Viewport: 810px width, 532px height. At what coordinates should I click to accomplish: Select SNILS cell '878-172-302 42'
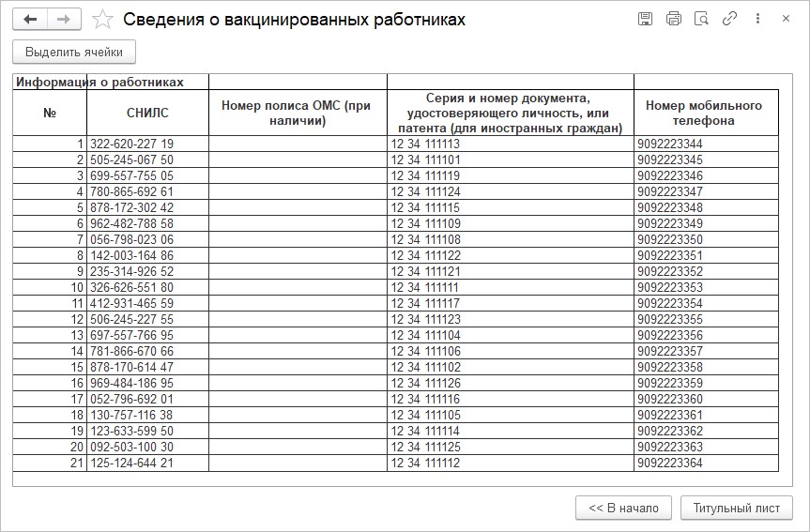click(x=147, y=207)
